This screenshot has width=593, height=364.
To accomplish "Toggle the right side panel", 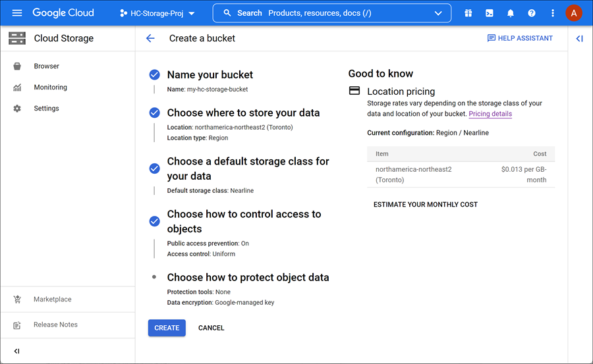I will click(579, 38).
